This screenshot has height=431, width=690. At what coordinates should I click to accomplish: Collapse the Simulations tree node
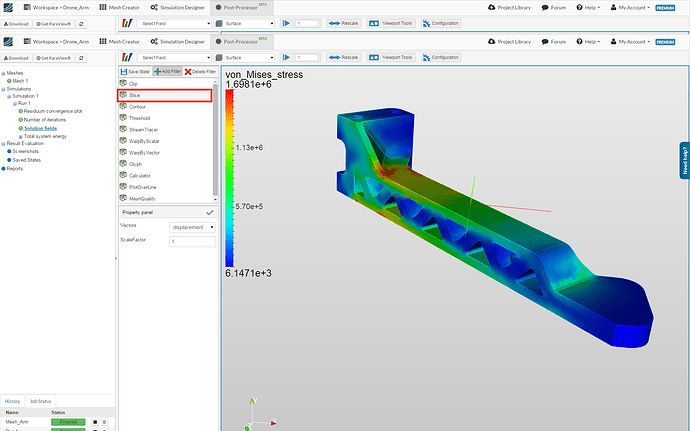3,88
